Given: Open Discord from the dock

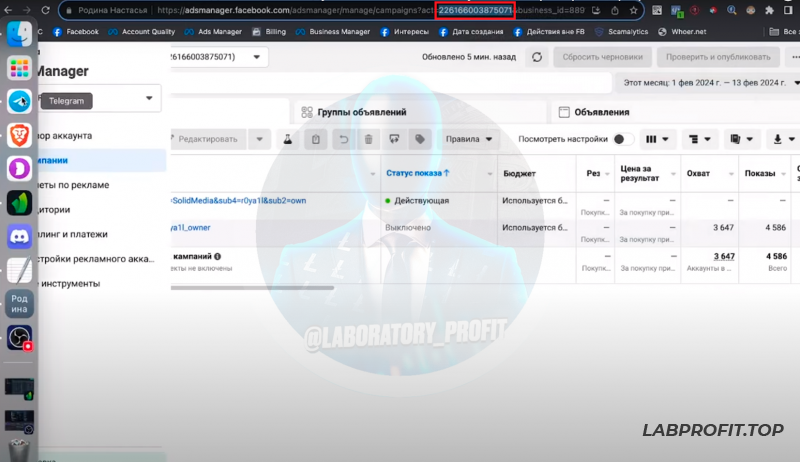Looking at the screenshot, I should coord(19,237).
